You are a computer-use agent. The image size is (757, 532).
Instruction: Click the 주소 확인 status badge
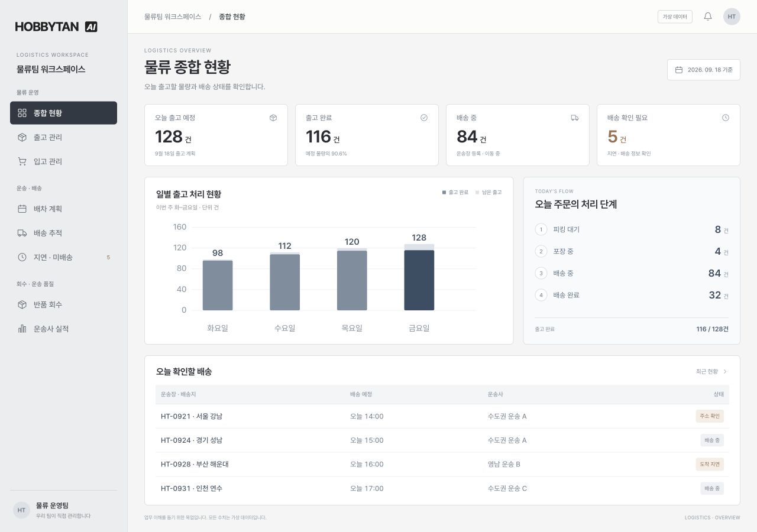pyautogui.click(x=710, y=416)
